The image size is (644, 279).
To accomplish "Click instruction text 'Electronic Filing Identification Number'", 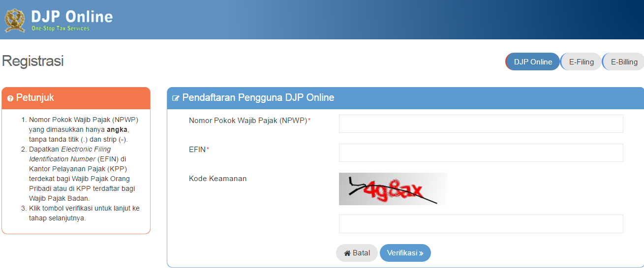I will pyautogui.click(x=70, y=154).
